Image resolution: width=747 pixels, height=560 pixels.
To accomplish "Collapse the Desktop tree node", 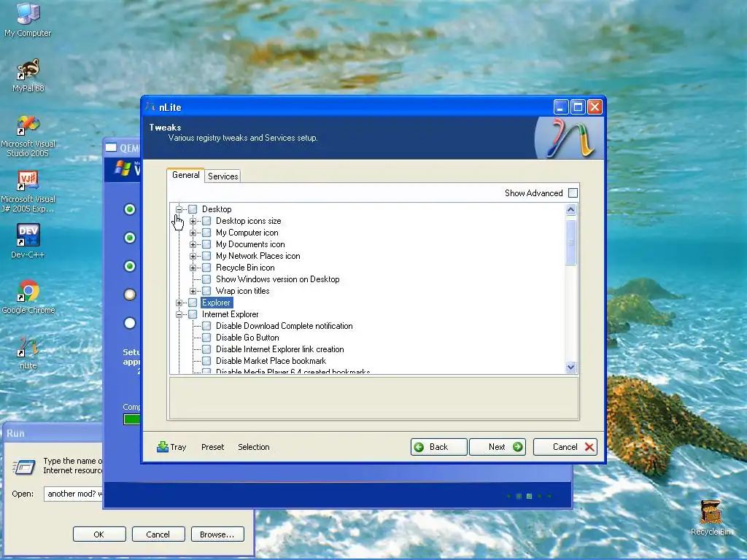I will pos(179,209).
